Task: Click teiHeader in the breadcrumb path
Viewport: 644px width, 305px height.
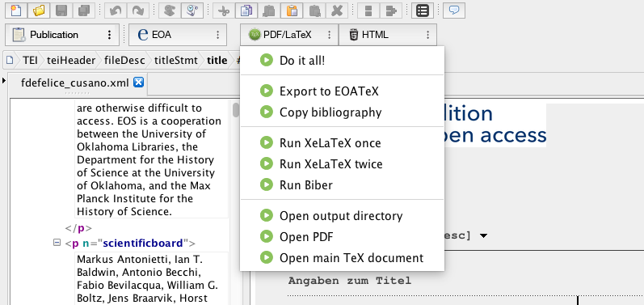Action: [x=71, y=61]
